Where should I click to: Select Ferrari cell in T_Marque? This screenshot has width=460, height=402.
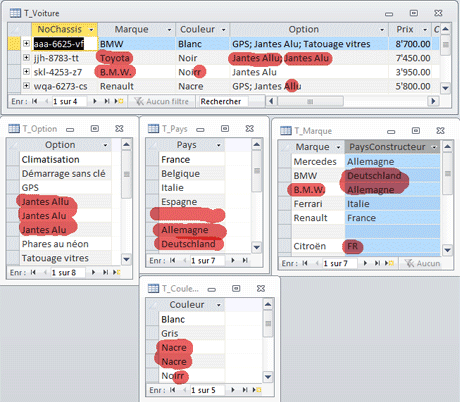tap(318, 204)
